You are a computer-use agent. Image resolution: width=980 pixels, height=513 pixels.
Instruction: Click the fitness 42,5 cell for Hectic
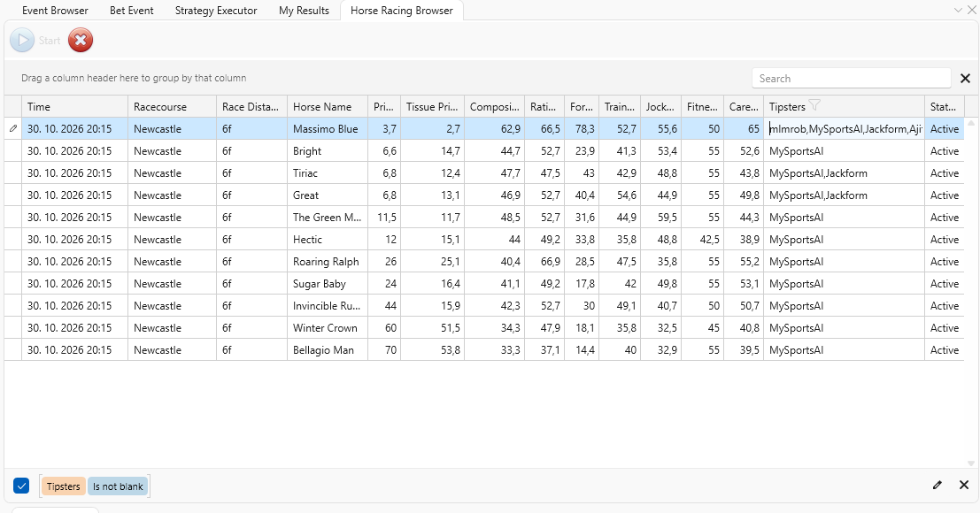[x=703, y=240]
